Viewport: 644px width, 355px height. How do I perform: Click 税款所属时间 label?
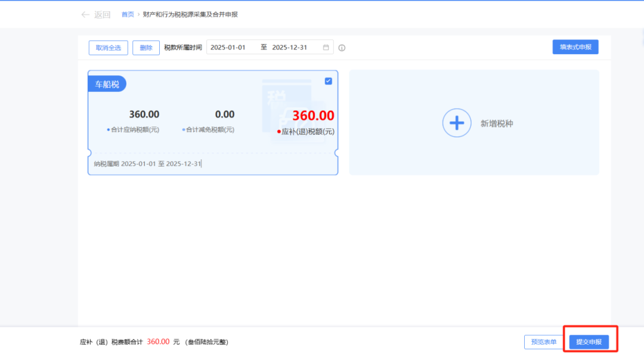(x=183, y=47)
